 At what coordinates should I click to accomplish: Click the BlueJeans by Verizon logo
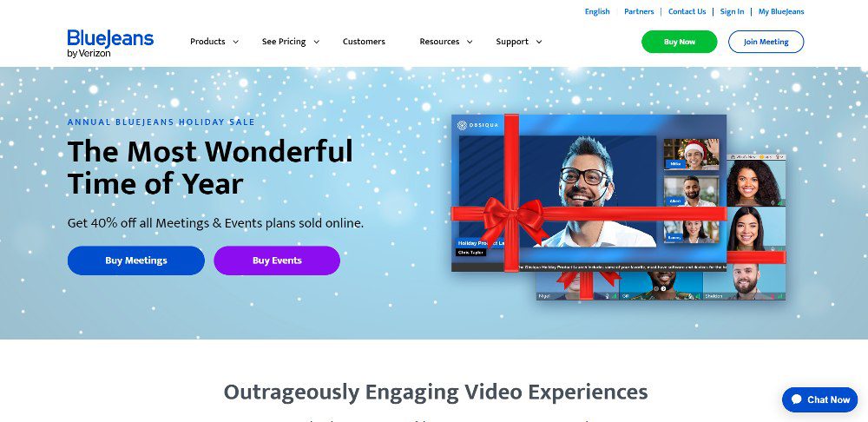coord(110,43)
